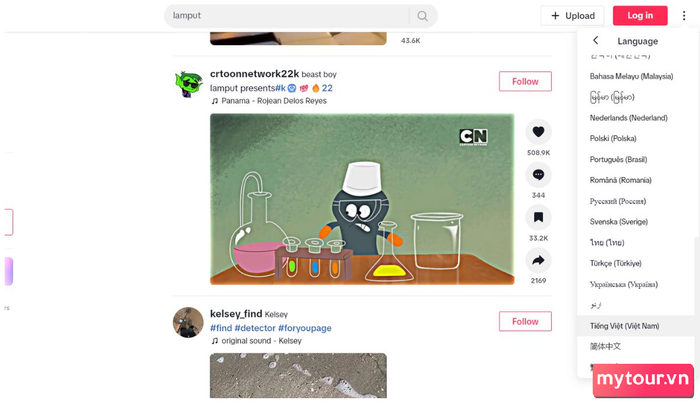Follow the crtoonnetwork22k account

[x=525, y=81]
